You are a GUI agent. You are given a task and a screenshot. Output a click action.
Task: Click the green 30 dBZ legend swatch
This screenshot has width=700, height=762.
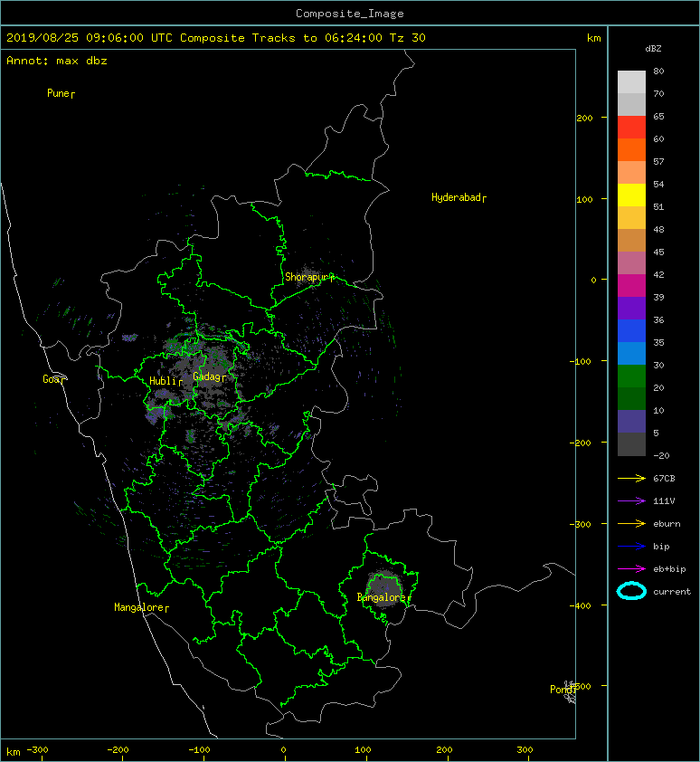(631, 376)
